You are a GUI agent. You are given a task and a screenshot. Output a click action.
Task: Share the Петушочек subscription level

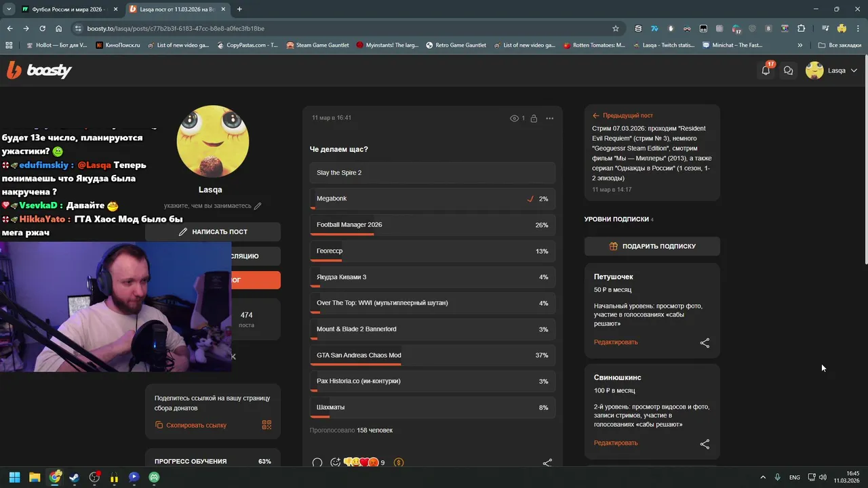(705, 343)
